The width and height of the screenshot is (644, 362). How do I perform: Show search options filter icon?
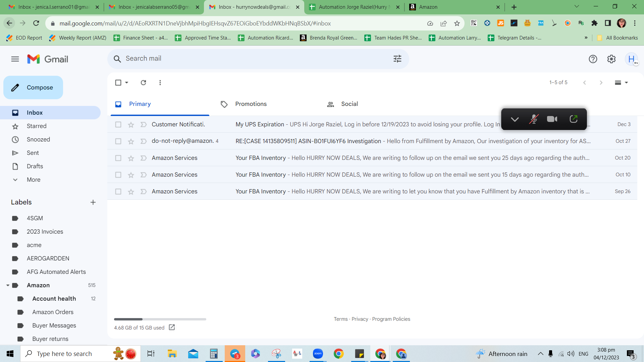tap(397, 59)
